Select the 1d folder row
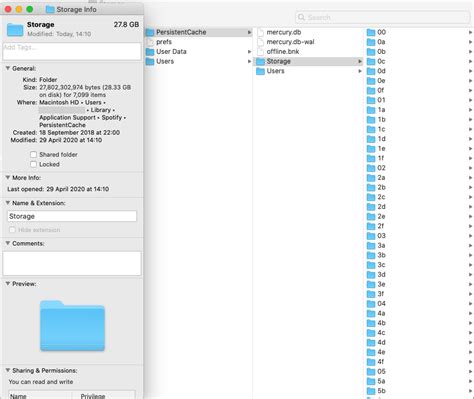 pyautogui.click(x=420, y=139)
